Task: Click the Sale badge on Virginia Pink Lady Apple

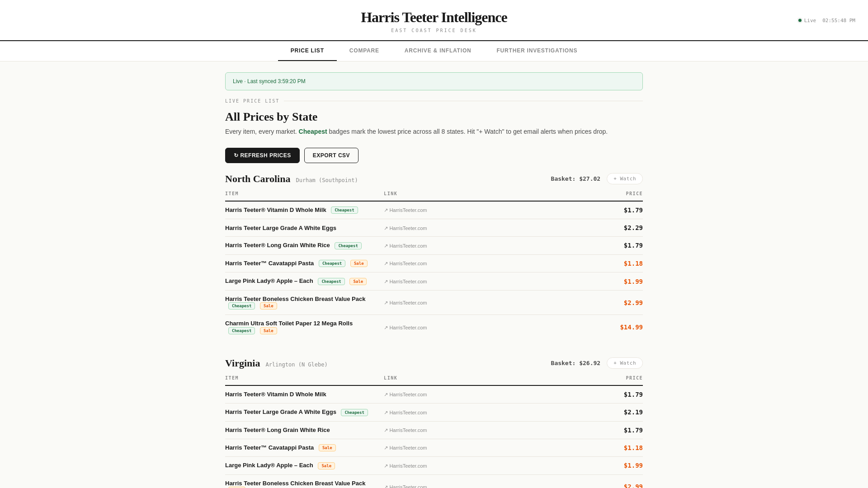Action: (326, 466)
